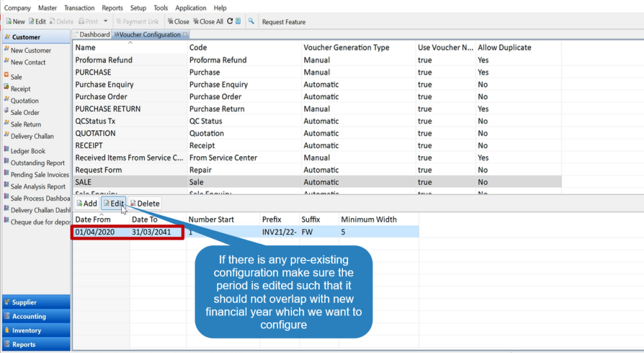The width and height of the screenshot is (644, 353).
Task: Click the refresh icon in toolbar
Action: pyautogui.click(x=230, y=21)
